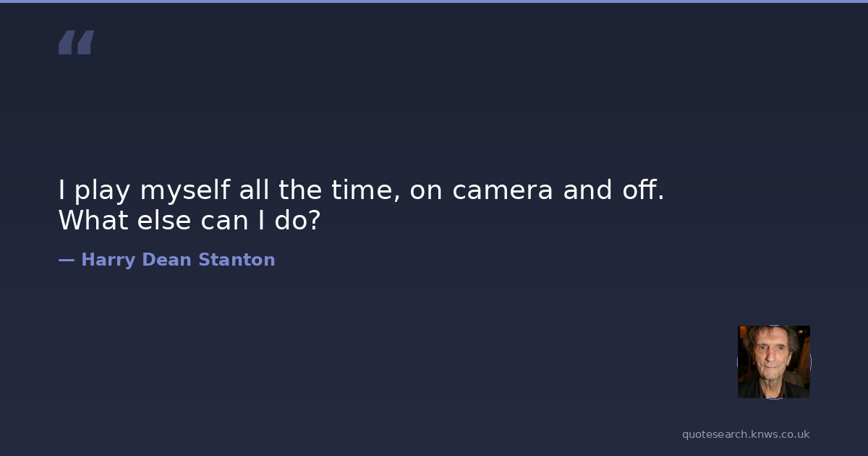Click the portrait thumbnail photo
868x456 pixels.
(x=773, y=362)
